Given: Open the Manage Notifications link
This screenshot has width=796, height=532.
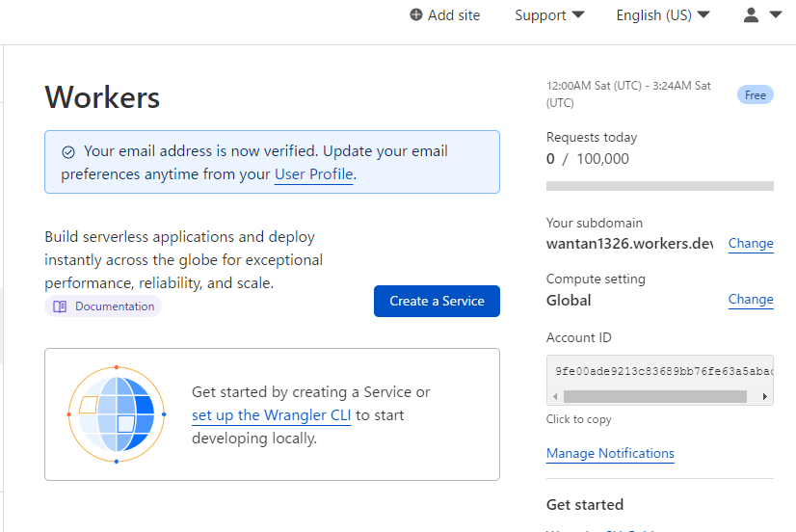Looking at the screenshot, I should (x=610, y=453).
